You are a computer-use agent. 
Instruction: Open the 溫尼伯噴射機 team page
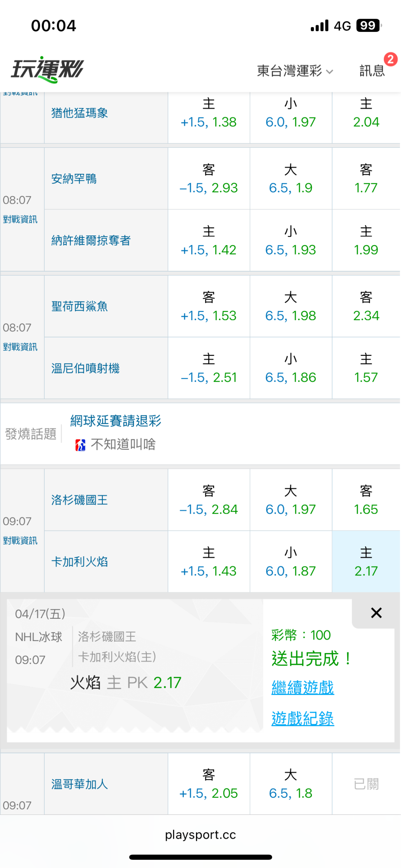(85, 368)
